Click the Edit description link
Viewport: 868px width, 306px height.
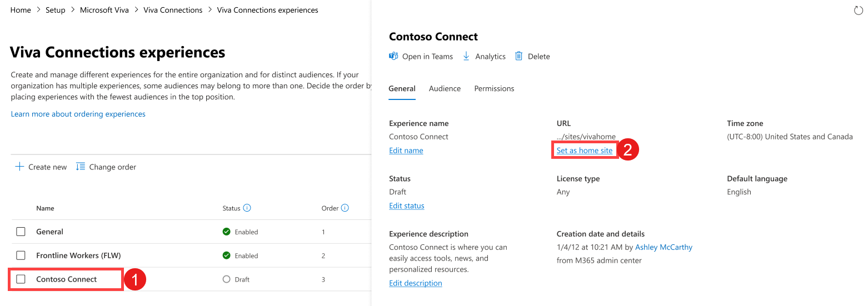tap(416, 283)
